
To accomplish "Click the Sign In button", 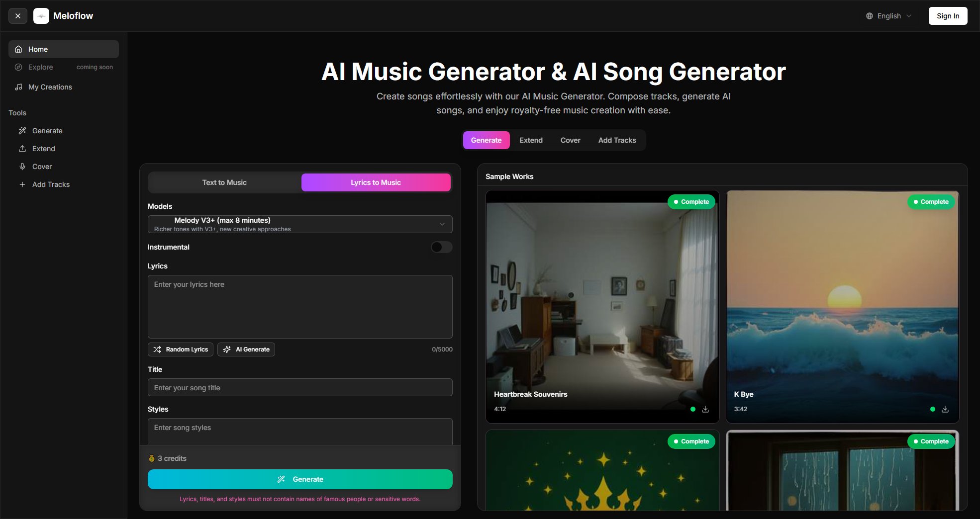I will click(948, 16).
